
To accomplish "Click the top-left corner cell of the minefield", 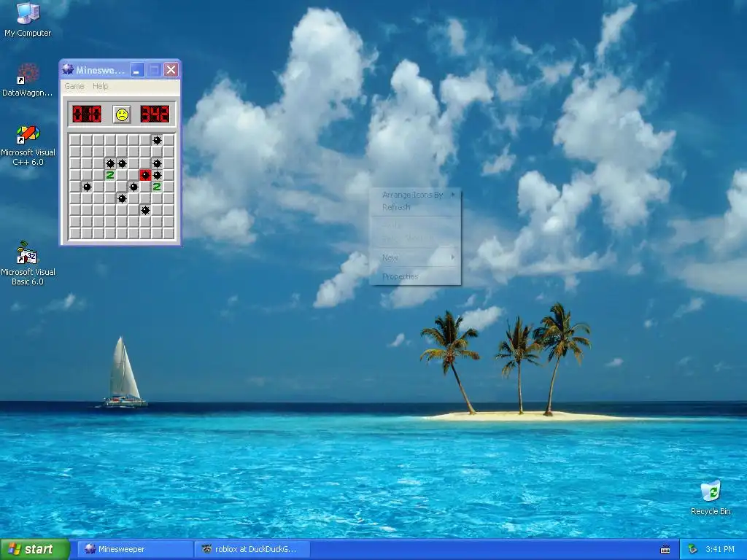I will tap(75, 140).
